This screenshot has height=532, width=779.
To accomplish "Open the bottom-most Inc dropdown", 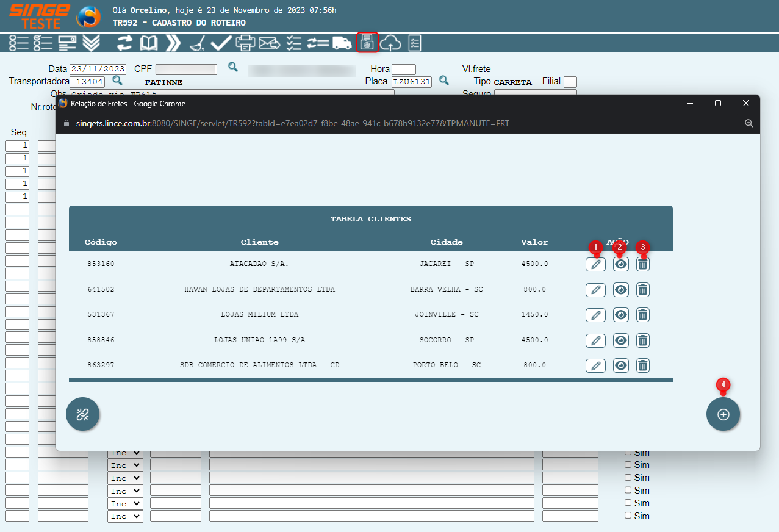I will 125,516.
